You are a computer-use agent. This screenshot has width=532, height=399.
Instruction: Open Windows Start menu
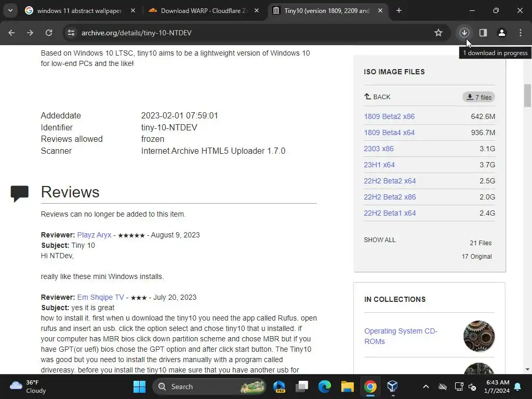(x=139, y=387)
